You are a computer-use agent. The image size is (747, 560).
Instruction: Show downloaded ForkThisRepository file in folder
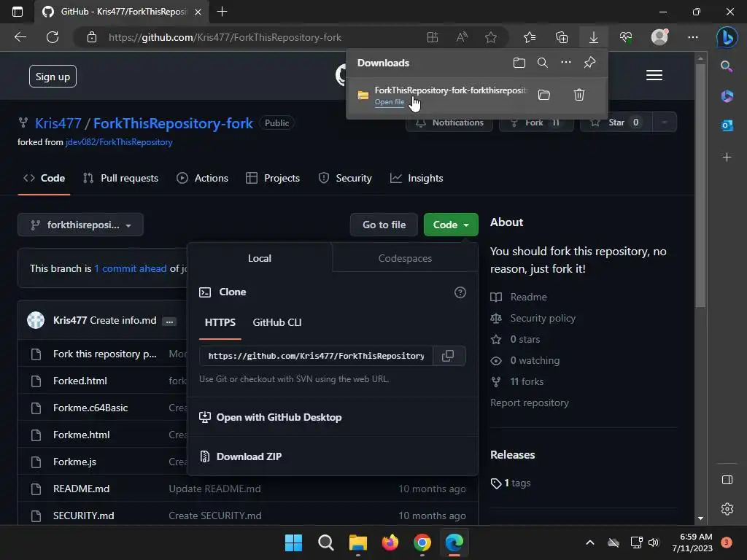(544, 95)
